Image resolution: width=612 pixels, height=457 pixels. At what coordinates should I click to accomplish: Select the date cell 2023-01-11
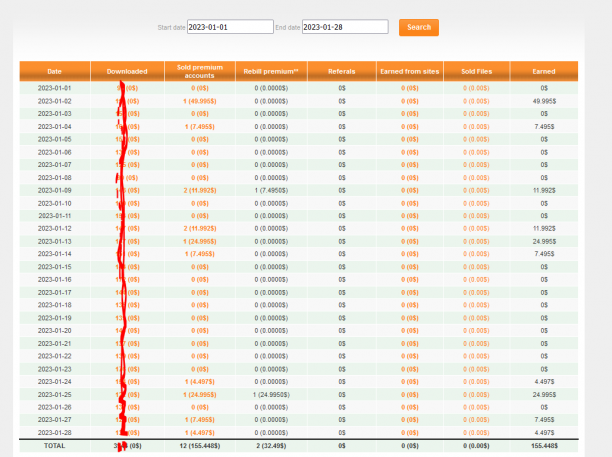coord(55,216)
